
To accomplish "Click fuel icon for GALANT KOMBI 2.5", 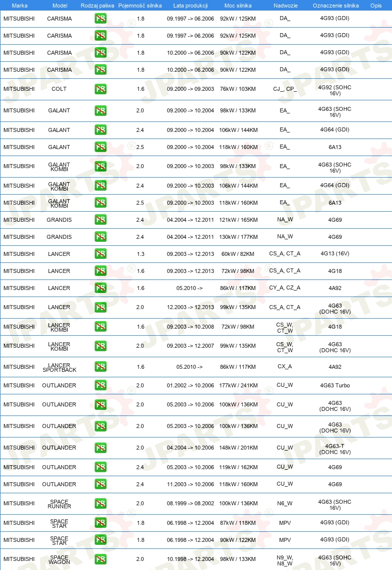I will click(101, 203).
